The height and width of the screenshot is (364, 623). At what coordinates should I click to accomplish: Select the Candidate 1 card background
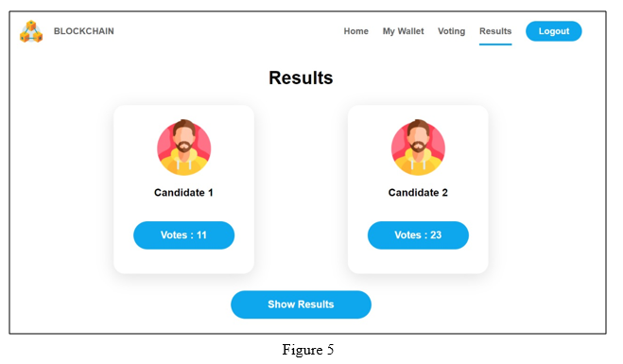[x=184, y=262]
